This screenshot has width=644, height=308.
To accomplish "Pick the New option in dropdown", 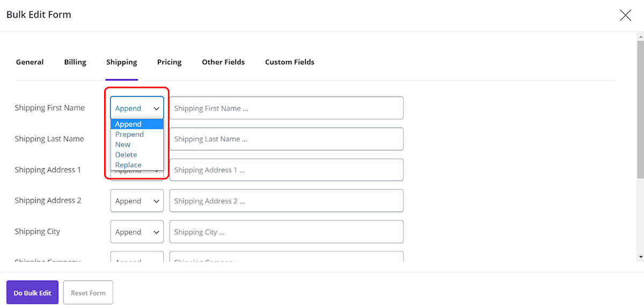I will (123, 144).
